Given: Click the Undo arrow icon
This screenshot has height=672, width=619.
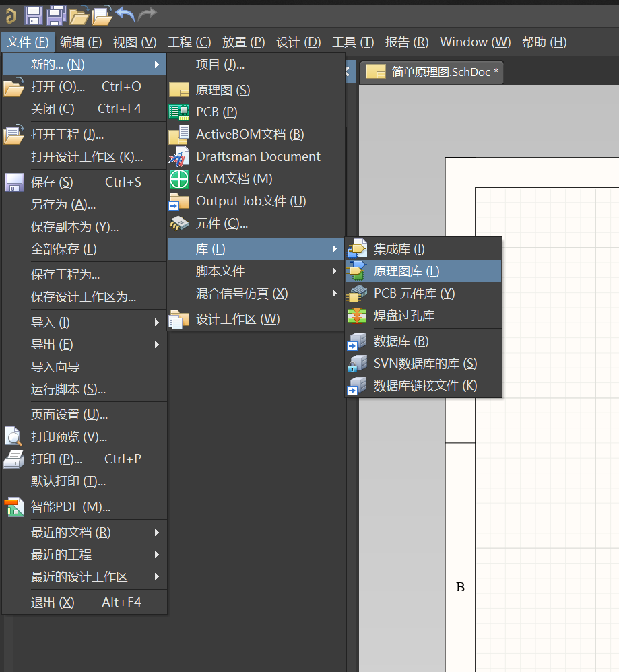Looking at the screenshot, I should (125, 13).
